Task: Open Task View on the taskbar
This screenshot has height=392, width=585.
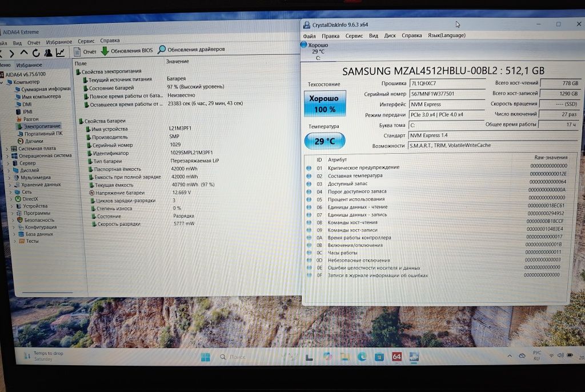Action: click(x=309, y=358)
